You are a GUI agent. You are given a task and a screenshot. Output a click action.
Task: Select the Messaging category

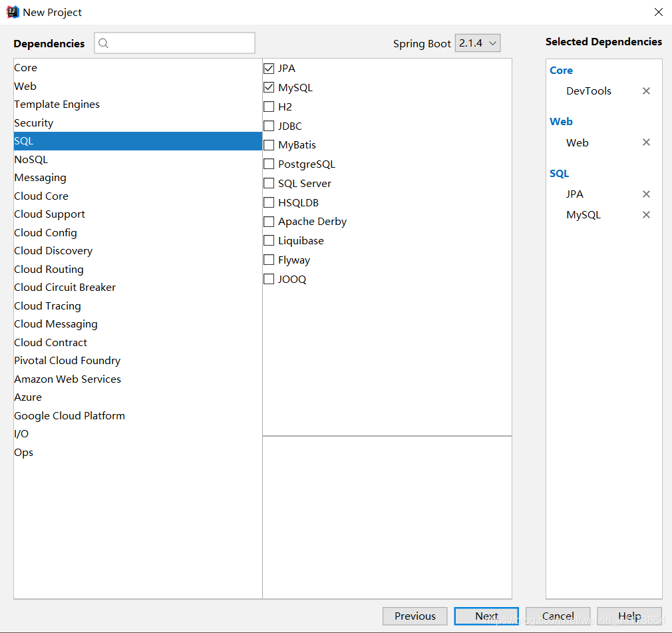[138, 178]
